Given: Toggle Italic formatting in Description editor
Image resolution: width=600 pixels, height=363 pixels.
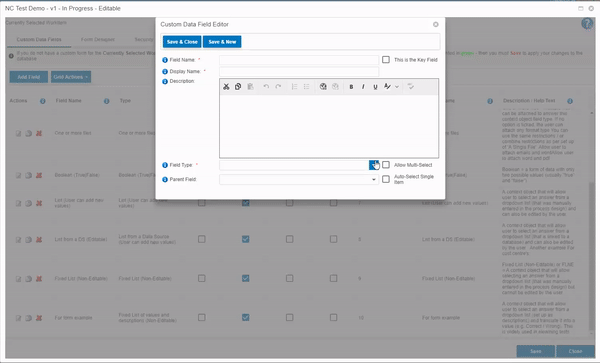Looking at the screenshot, I should [363, 87].
